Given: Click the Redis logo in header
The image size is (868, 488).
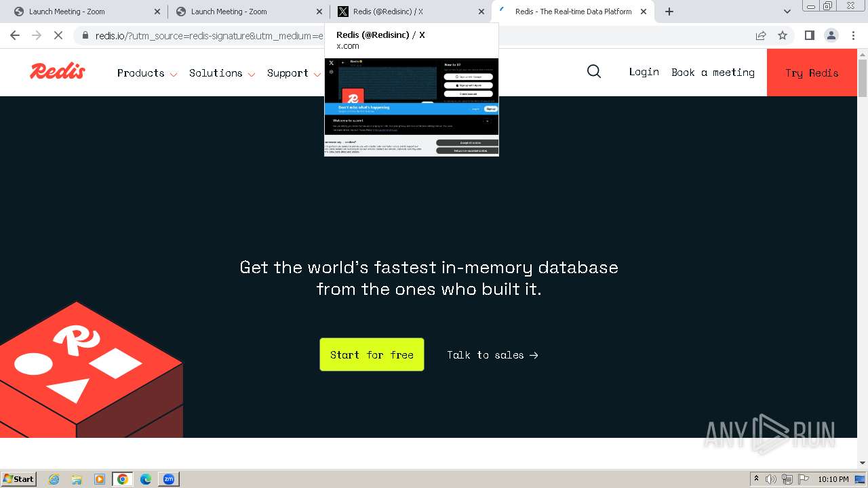Looking at the screenshot, I should tap(58, 71).
